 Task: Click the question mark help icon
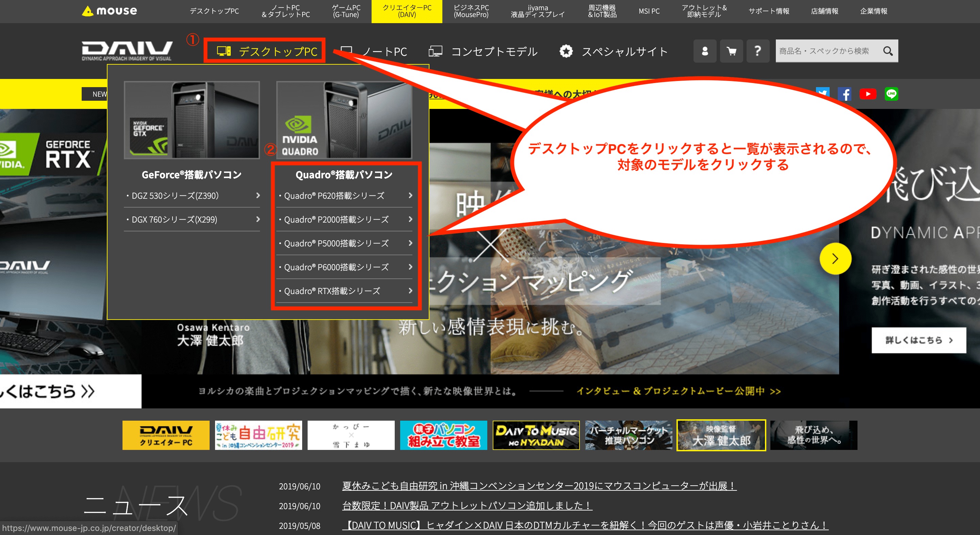coord(757,51)
